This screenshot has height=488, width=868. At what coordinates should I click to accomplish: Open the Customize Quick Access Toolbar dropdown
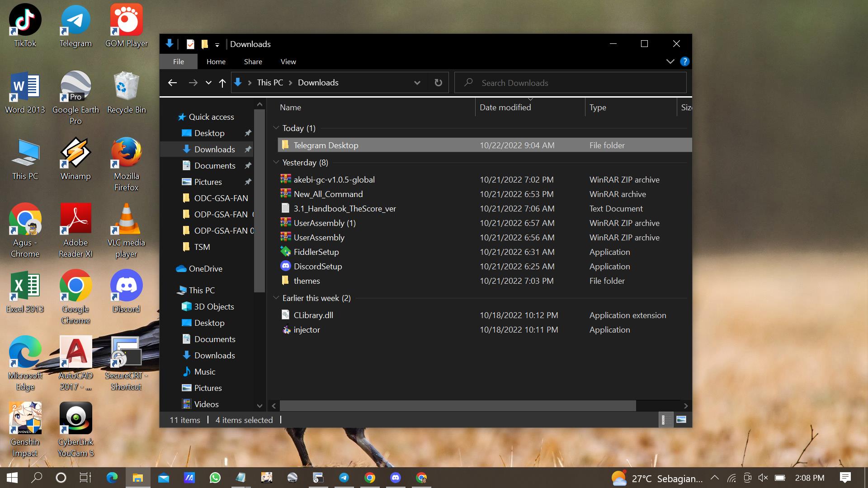click(x=217, y=45)
